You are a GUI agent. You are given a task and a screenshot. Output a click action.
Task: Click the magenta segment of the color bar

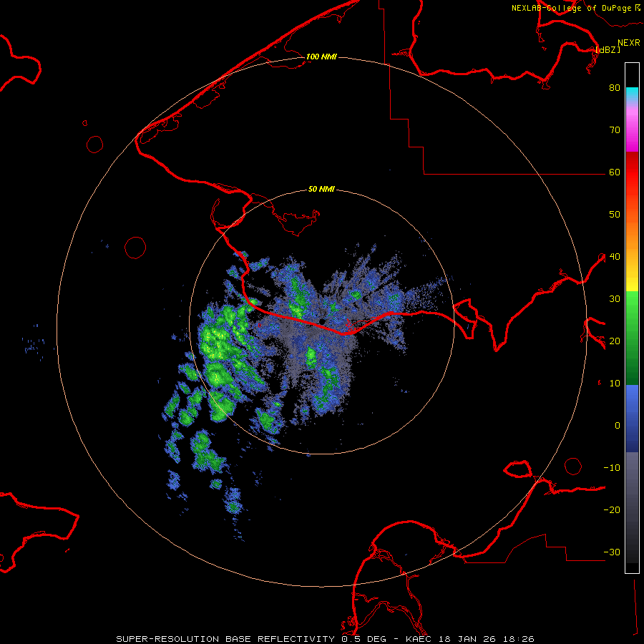pyautogui.click(x=632, y=128)
